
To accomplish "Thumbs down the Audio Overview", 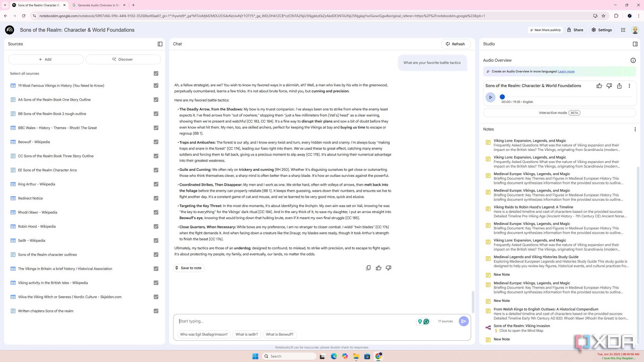I will (x=609, y=86).
